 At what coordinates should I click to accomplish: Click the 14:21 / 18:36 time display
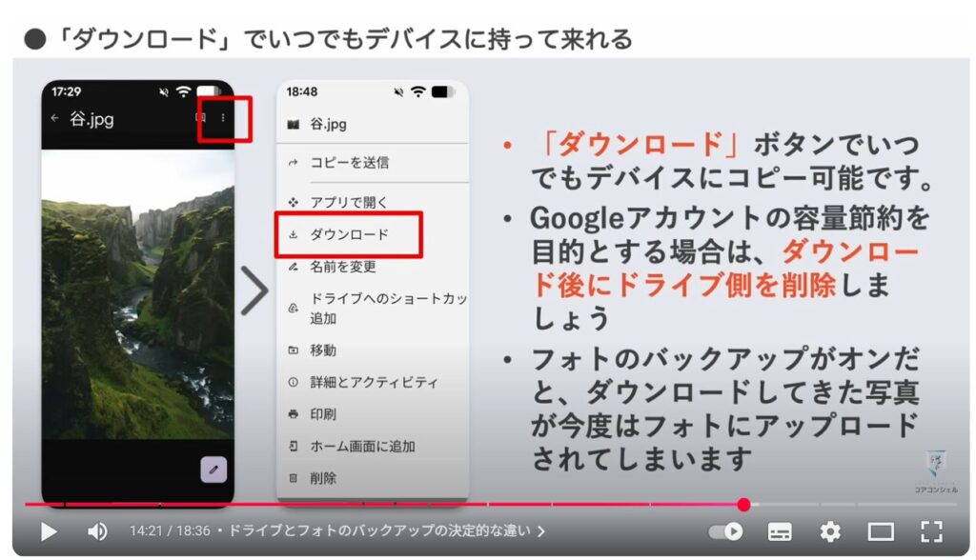click(170, 530)
